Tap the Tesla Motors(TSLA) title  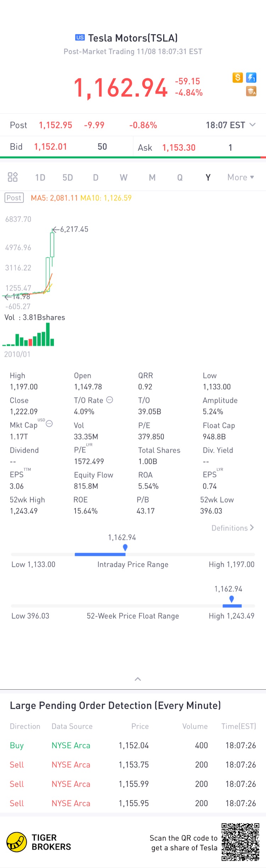coord(133,38)
